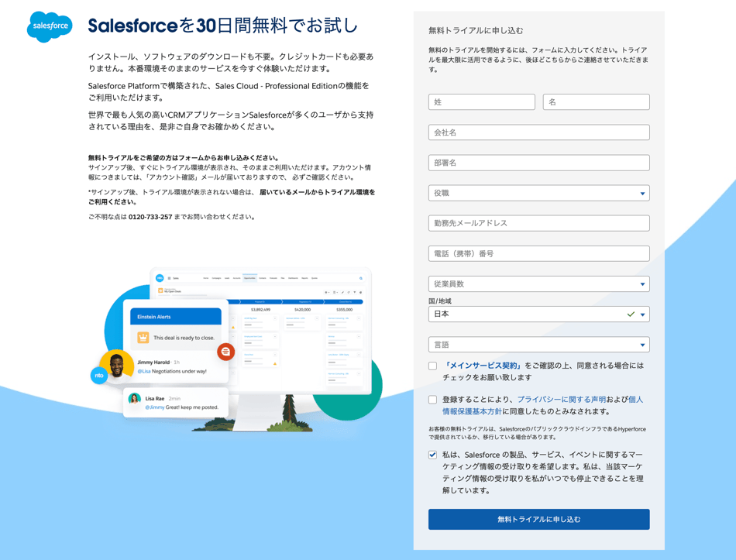
Task: Open the 従業員数 employees dropdown
Action: click(539, 284)
